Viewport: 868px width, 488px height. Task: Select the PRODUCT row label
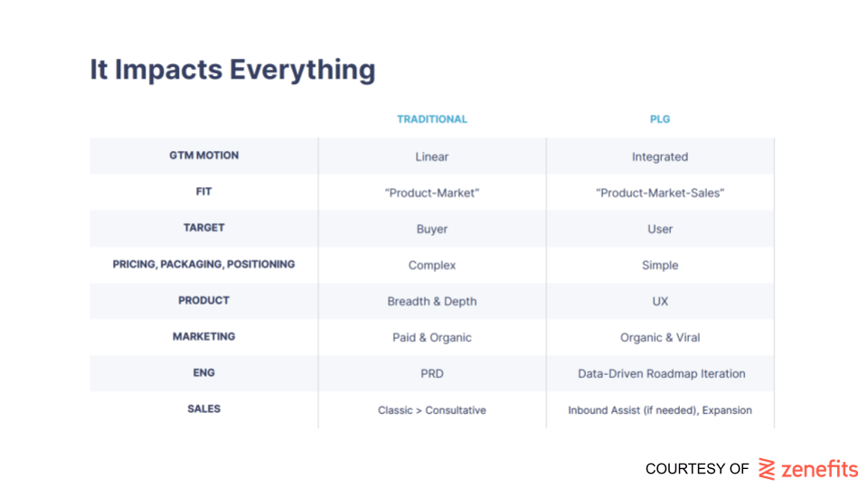203,300
